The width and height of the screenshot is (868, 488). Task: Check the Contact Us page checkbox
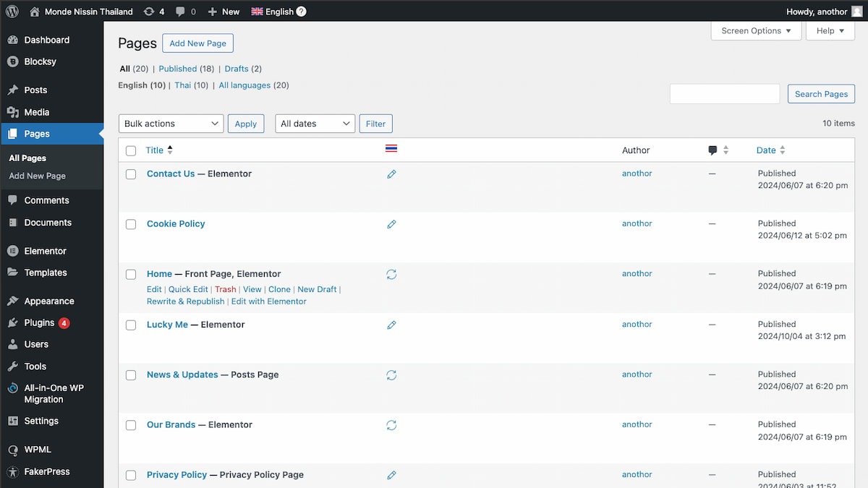(x=131, y=174)
